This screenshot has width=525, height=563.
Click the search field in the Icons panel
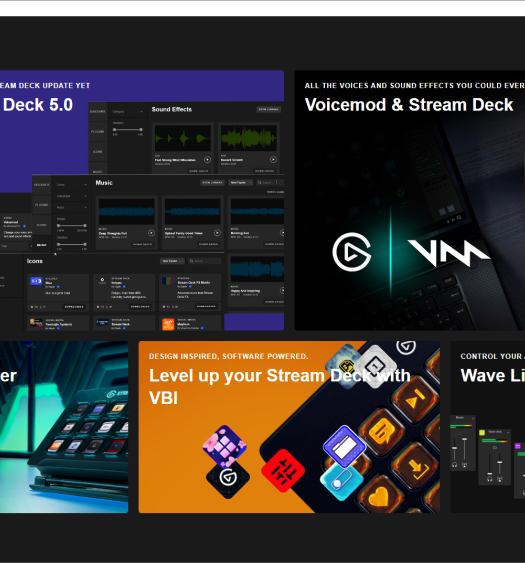pyautogui.click(x=205, y=261)
